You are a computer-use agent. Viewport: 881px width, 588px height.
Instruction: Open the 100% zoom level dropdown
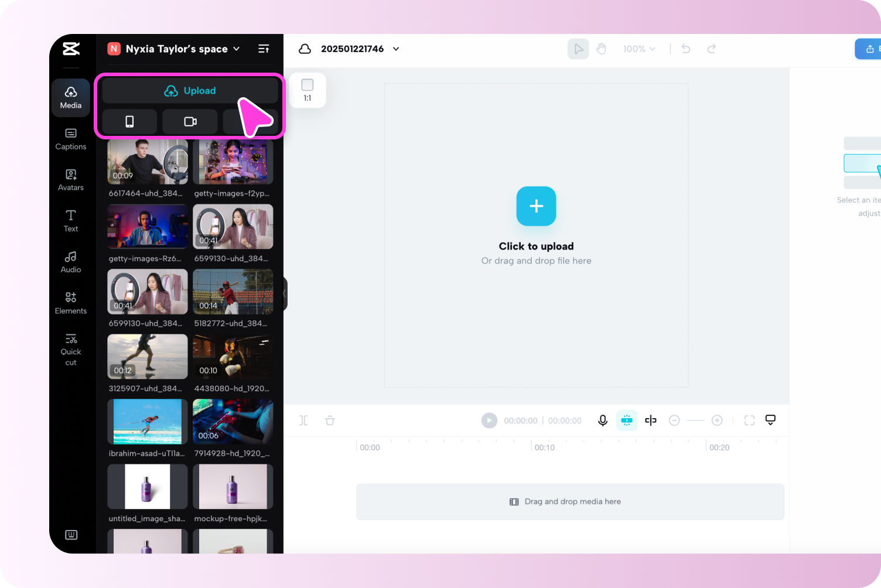point(640,49)
